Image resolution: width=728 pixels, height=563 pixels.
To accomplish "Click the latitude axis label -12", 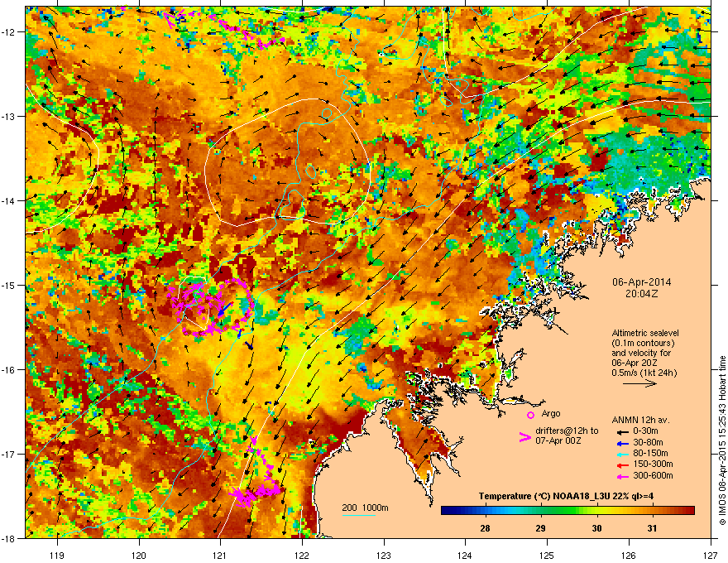I will (9, 31).
